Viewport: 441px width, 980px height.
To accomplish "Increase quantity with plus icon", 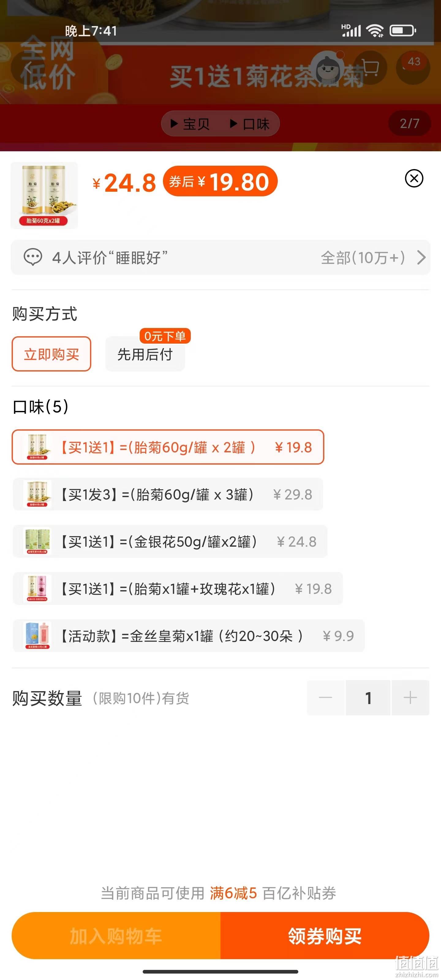I will click(410, 698).
